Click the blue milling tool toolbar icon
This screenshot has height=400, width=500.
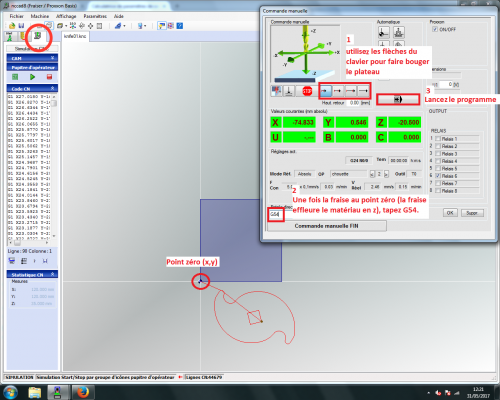pyautogui.click(x=118, y=26)
